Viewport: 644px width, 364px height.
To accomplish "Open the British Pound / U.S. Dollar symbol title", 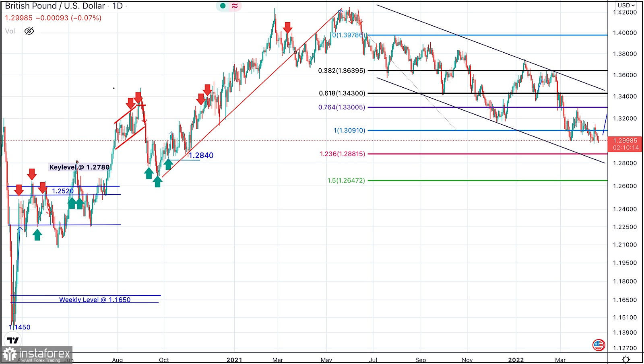I will pyautogui.click(x=55, y=6).
